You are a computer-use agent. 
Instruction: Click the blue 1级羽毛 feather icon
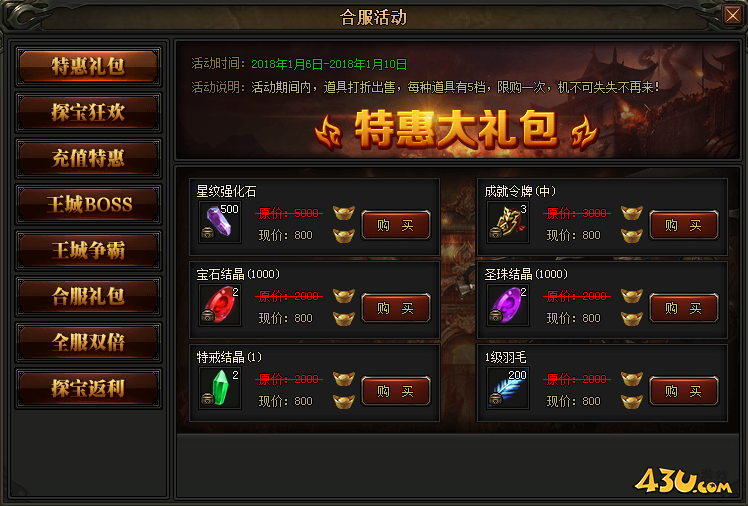coord(508,388)
